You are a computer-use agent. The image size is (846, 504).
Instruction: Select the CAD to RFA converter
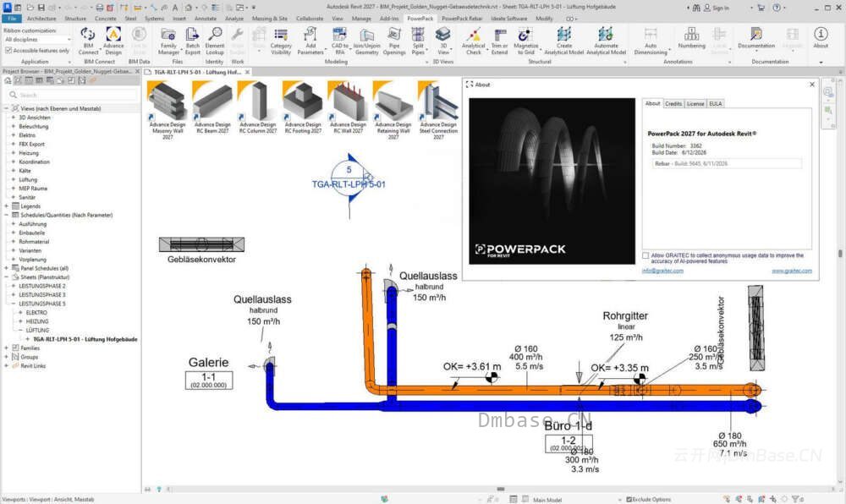click(340, 41)
